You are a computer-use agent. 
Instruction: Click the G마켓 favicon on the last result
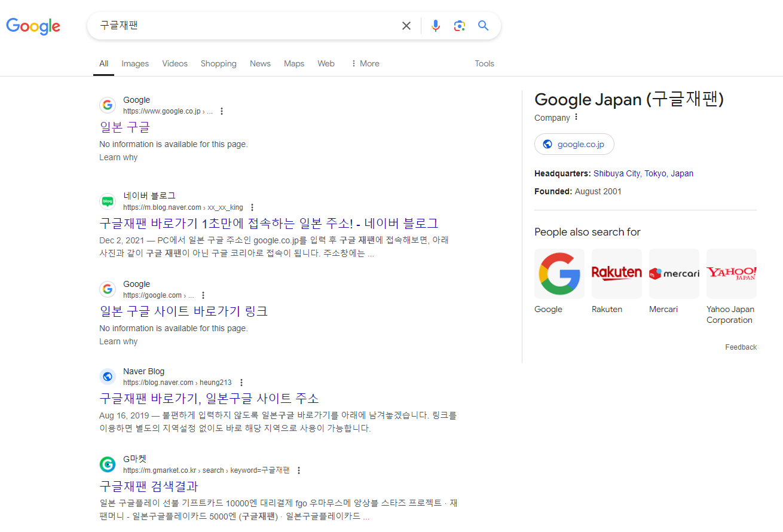pos(108,464)
